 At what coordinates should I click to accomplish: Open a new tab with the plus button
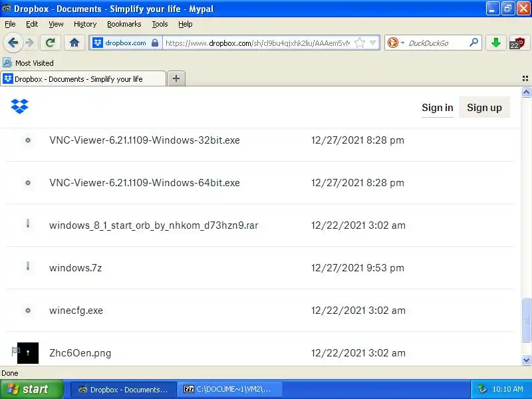pyautogui.click(x=176, y=78)
